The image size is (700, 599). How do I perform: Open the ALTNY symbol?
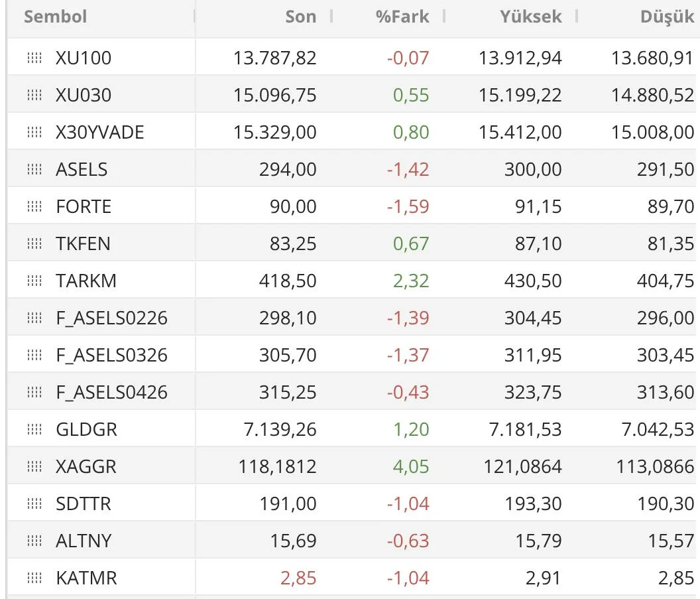pos(84,541)
